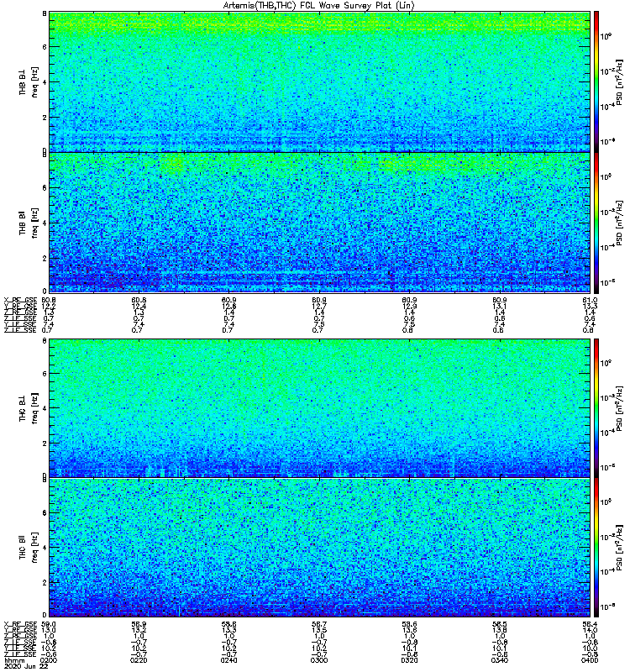Click the THC X_RE_GSE value 58.9
Image resolution: width=630 pixels, height=672 pixels.
coord(139,624)
